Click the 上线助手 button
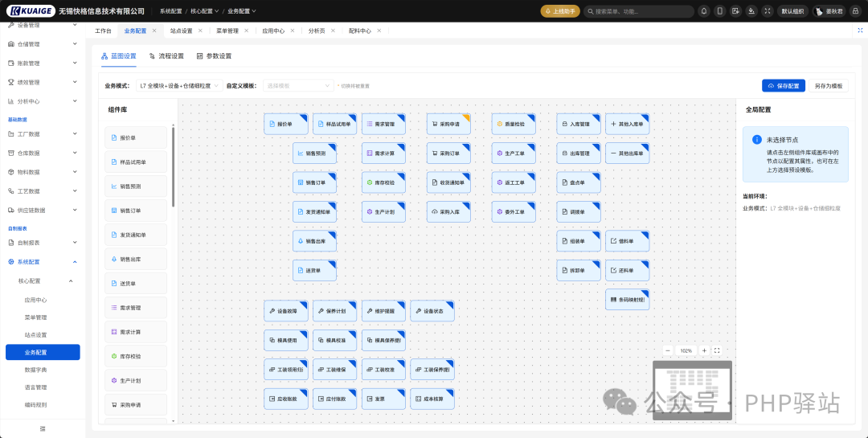Image resolution: width=868 pixels, height=438 pixels. pos(560,11)
